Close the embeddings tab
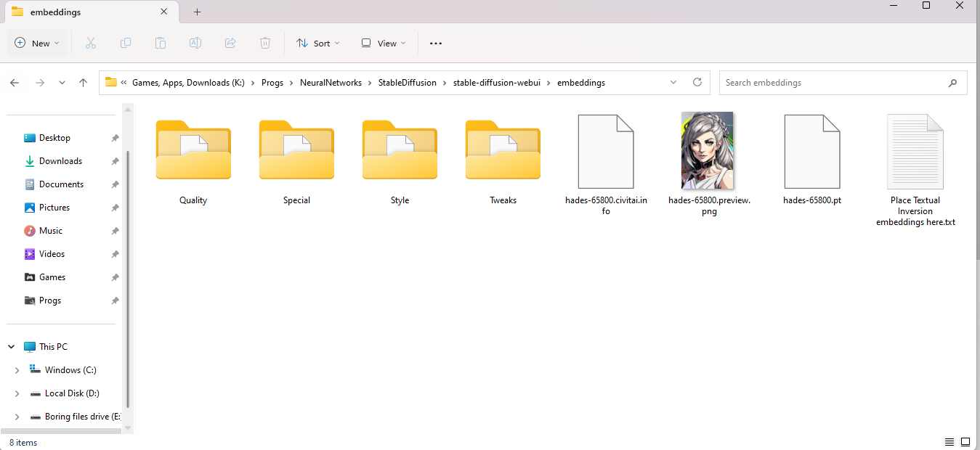The height and width of the screenshot is (450, 980). pos(164,12)
